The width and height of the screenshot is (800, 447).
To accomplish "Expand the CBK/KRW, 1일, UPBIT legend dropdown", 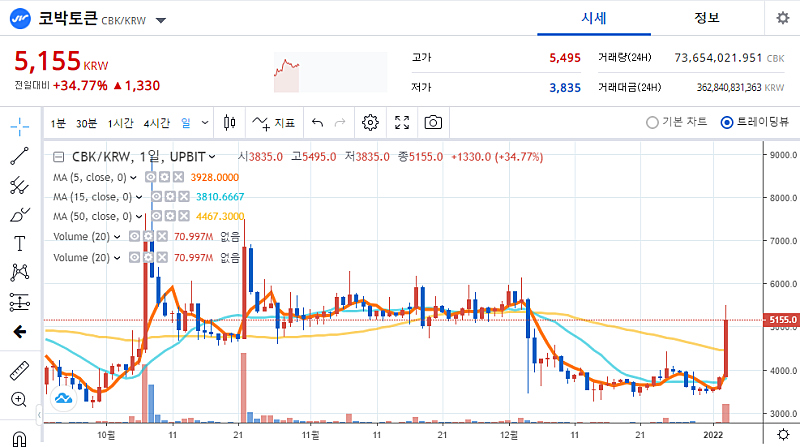I will click(x=212, y=157).
